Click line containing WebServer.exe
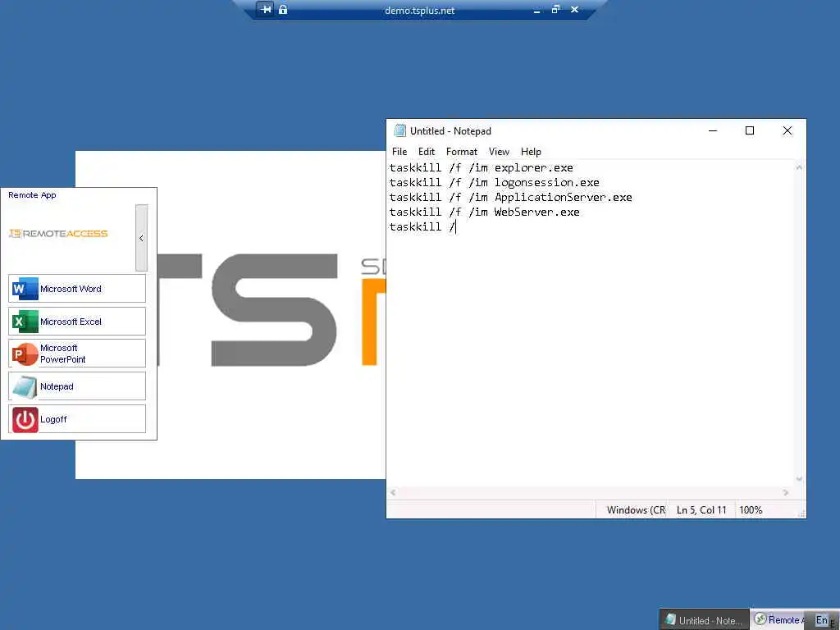 484,212
